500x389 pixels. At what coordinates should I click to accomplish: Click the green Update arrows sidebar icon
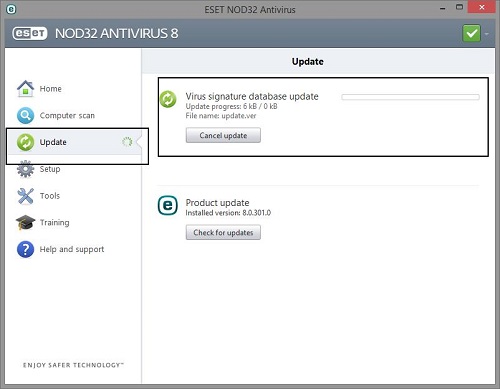[25, 142]
